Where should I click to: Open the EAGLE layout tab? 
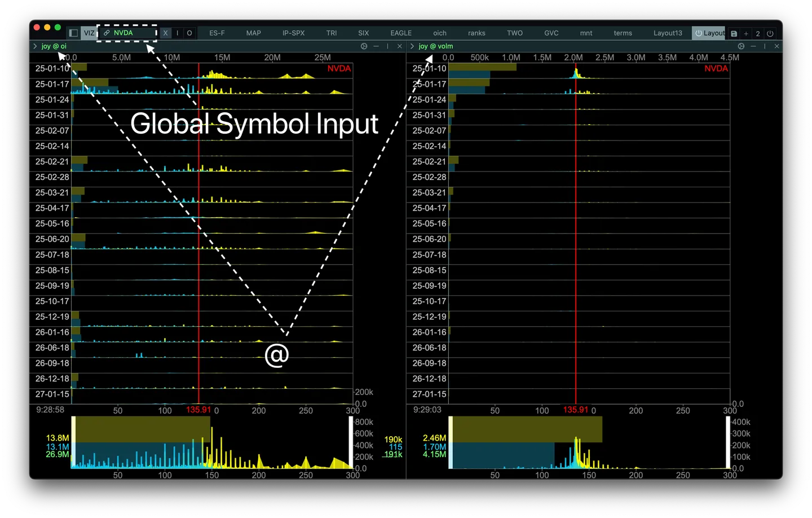tap(401, 33)
